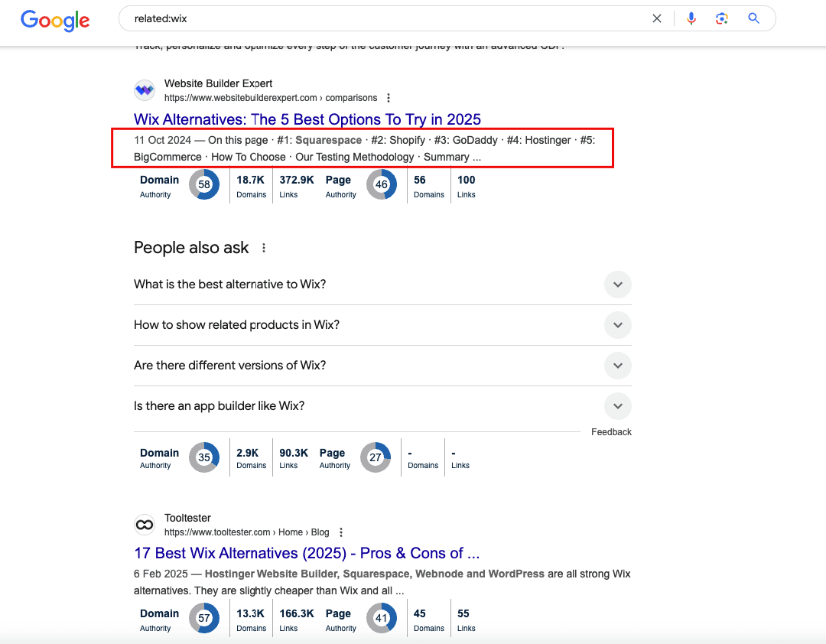
Task: Click the Google logo
Action: (55, 20)
